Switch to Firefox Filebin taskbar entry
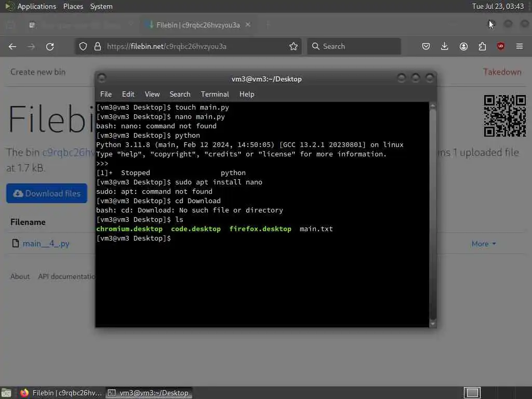Screen dimensions: 532x399 pos(61,393)
